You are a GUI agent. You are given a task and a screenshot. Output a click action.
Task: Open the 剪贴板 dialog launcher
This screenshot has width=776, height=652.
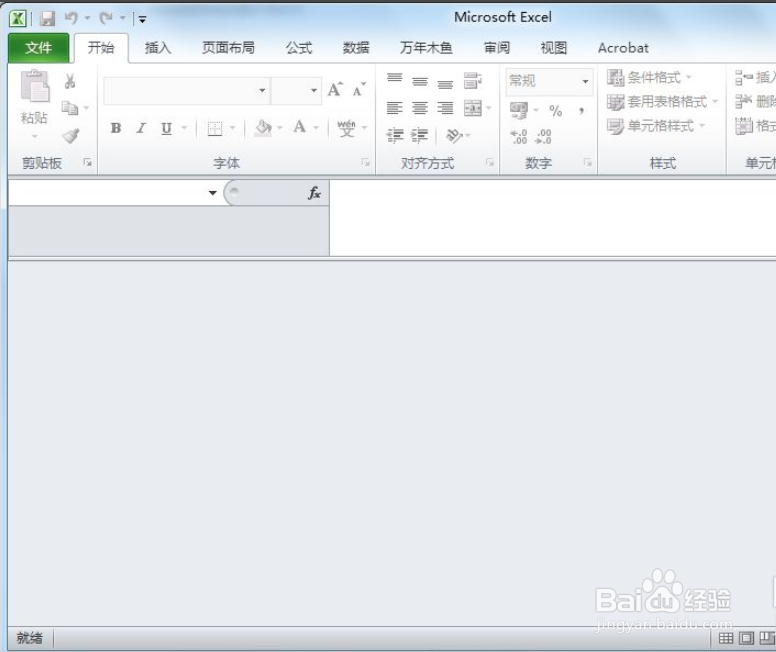(88, 162)
